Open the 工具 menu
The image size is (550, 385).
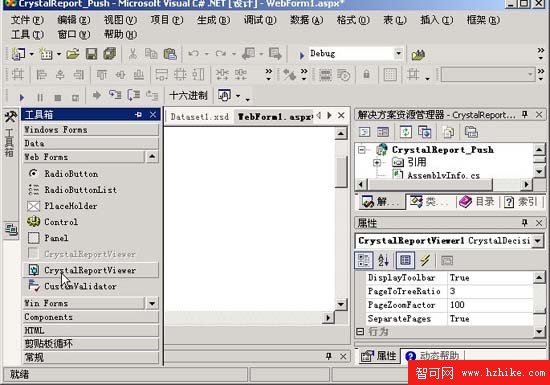click(x=27, y=34)
